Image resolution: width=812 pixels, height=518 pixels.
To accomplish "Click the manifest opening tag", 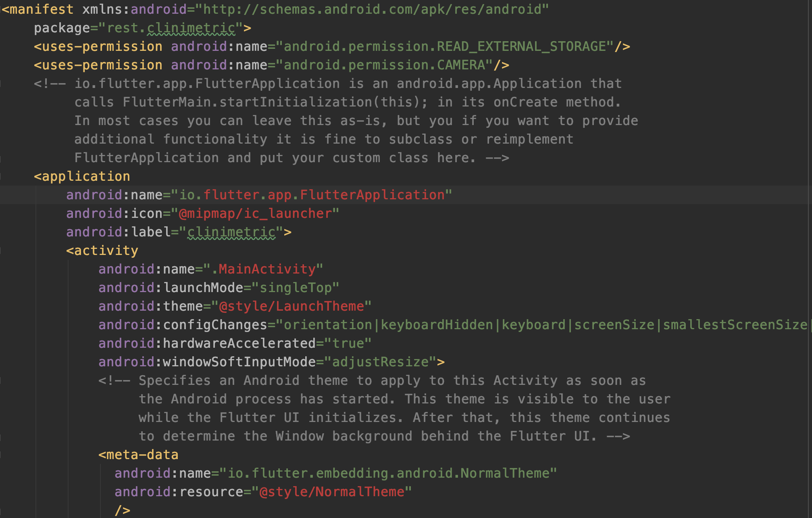I will click(38, 9).
